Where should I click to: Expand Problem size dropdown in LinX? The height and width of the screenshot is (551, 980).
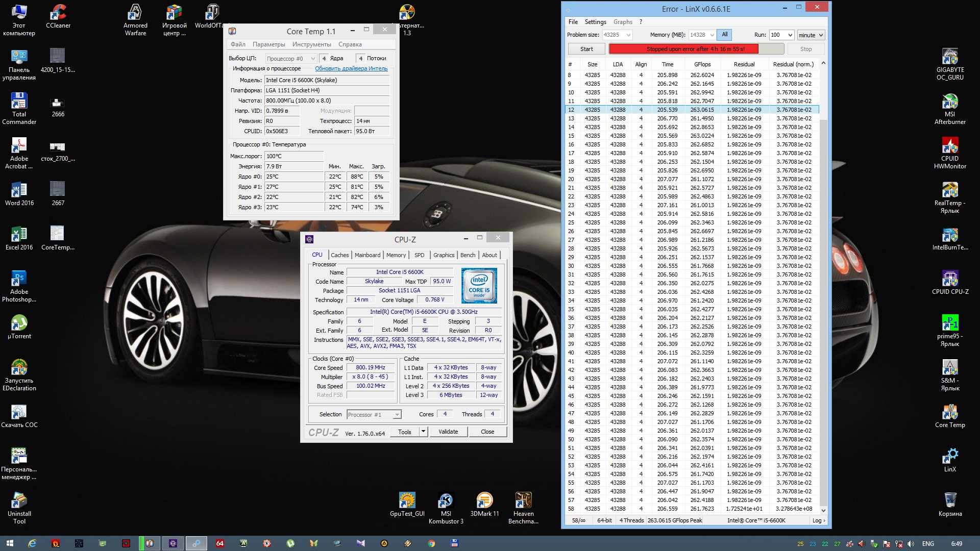point(628,35)
